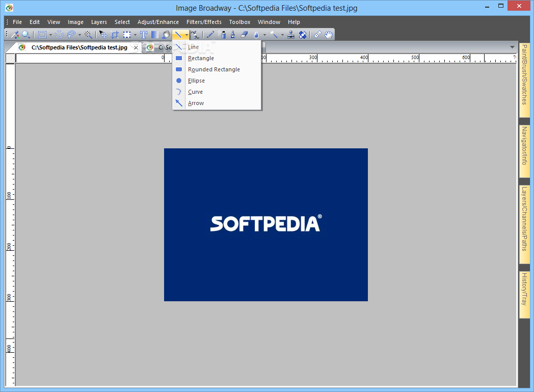This screenshot has width=534, height=392.
Task: Select the Paintbrush tool
Action: point(233,34)
